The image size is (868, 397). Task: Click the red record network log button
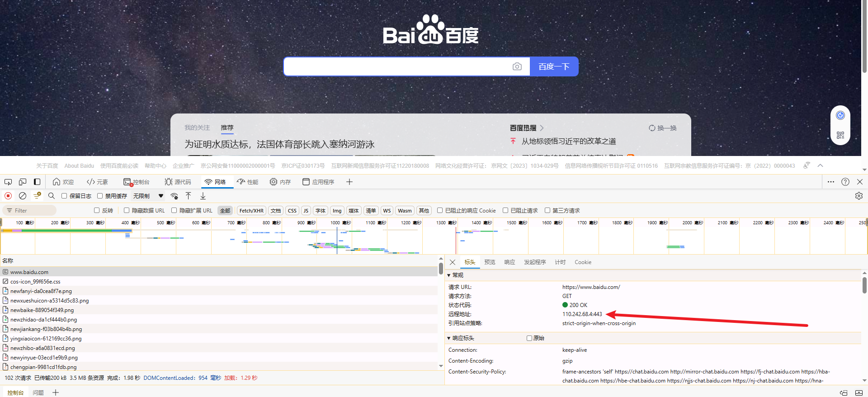[8, 196]
